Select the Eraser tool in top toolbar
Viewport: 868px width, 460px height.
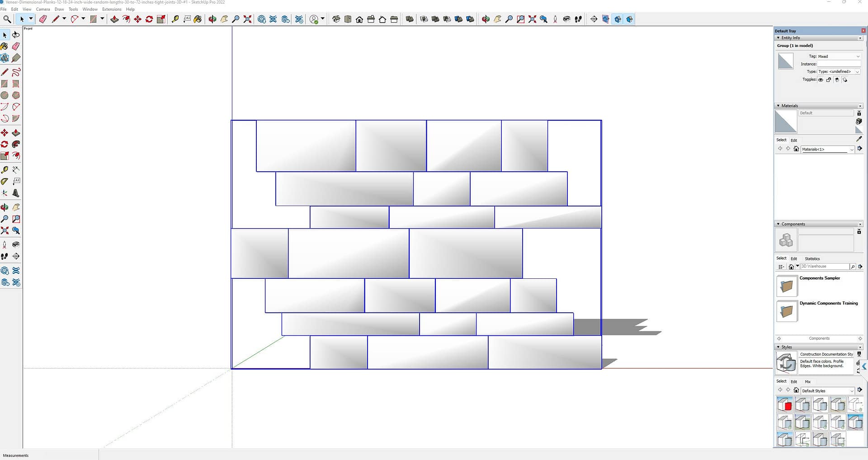point(43,19)
